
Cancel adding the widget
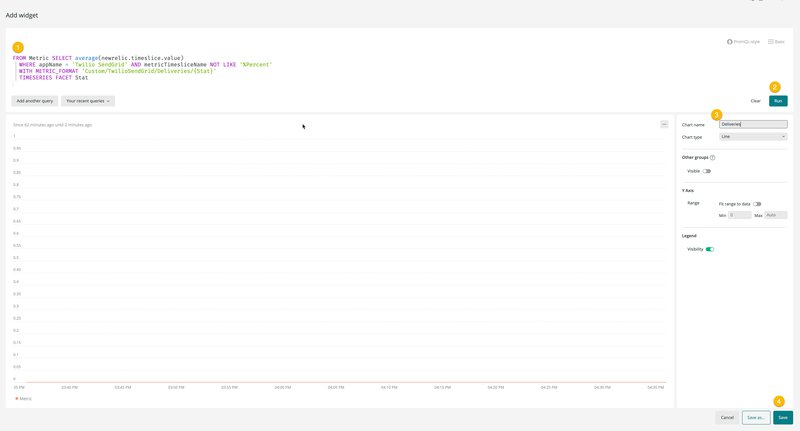(727, 418)
